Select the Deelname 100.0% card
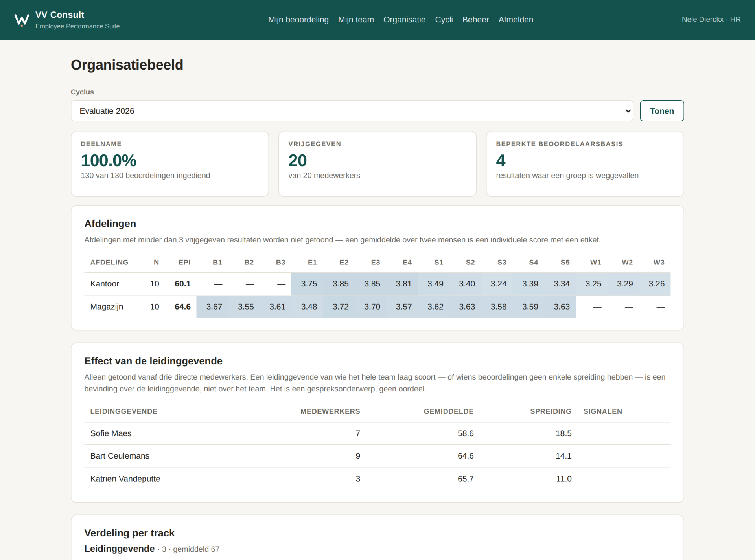 169,164
